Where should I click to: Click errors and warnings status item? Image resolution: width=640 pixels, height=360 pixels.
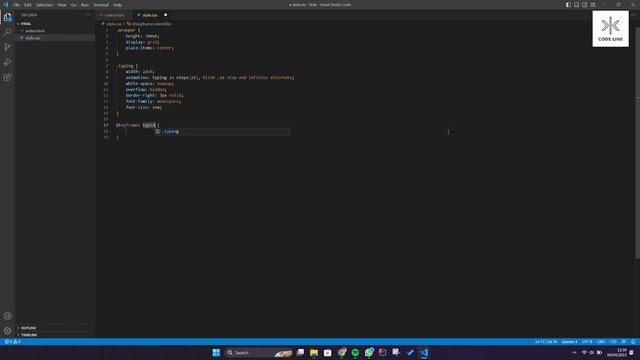click(12, 342)
